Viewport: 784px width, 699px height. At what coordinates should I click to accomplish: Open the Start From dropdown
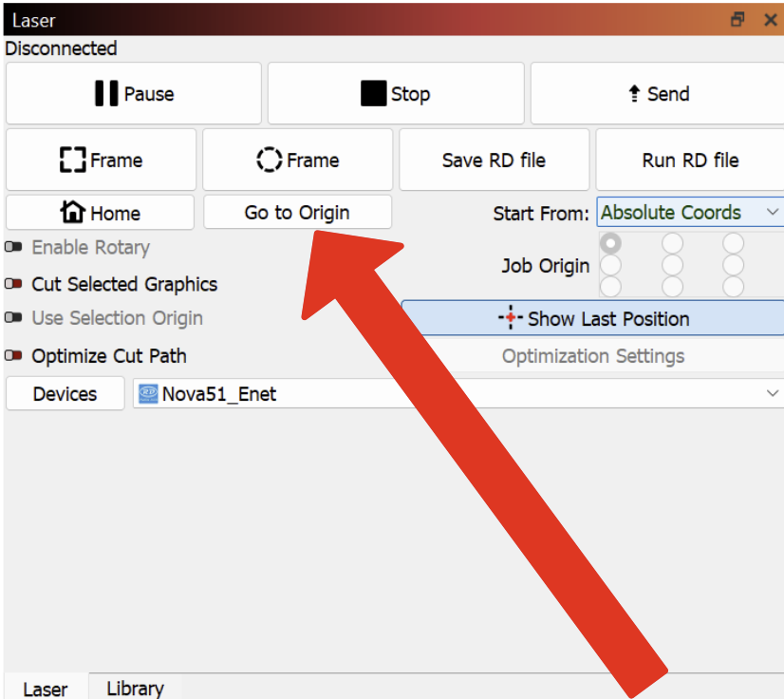tap(690, 213)
